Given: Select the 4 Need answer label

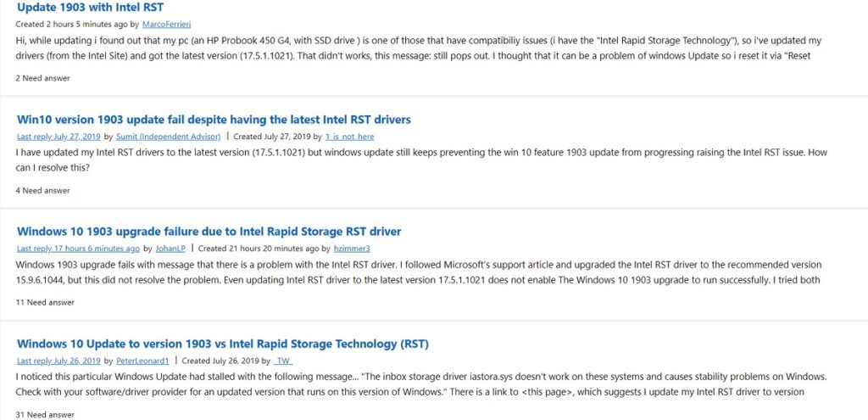Looking at the screenshot, I should pyautogui.click(x=42, y=191).
